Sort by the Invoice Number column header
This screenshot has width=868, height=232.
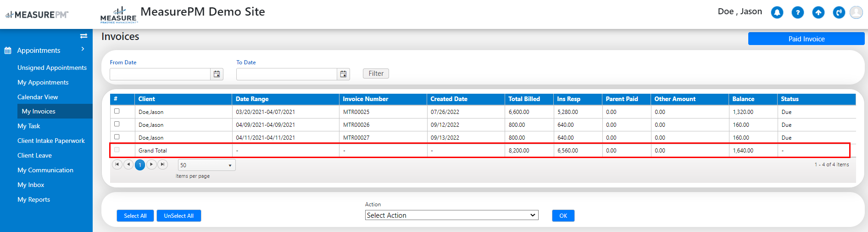tap(383, 99)
